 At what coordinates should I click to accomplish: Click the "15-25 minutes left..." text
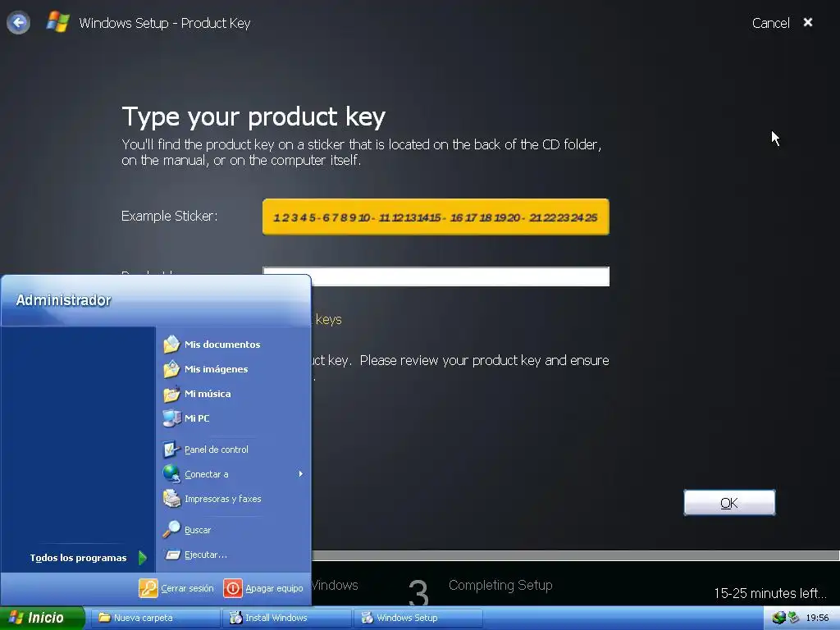click(770, 593)
